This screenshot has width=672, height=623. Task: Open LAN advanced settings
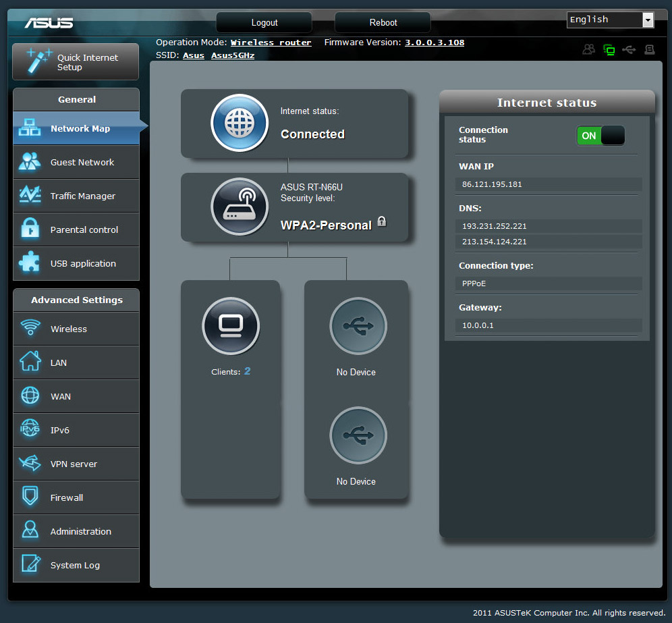[x=76, y=362]
